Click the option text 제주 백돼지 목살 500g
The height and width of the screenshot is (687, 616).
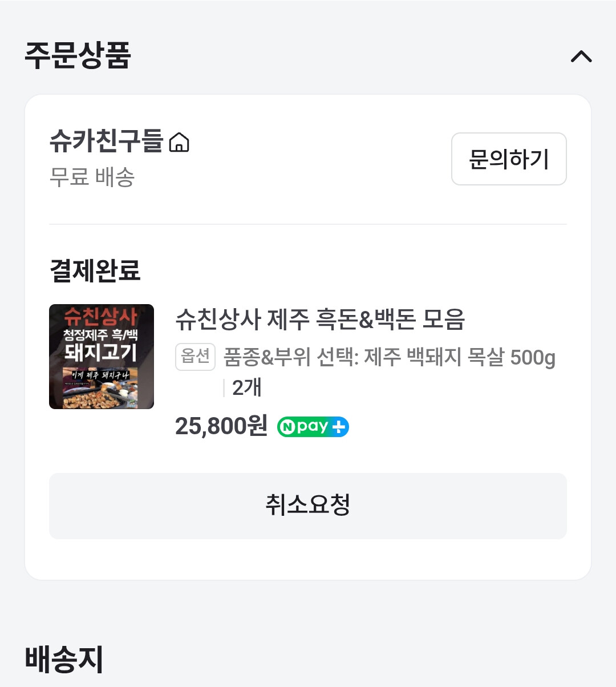[460, 357]
